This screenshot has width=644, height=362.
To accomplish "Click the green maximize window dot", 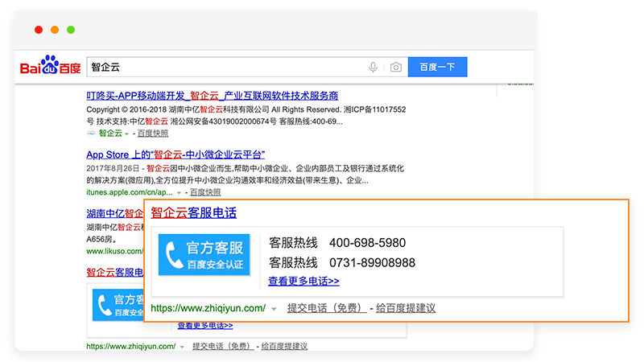I will [71, 30].
